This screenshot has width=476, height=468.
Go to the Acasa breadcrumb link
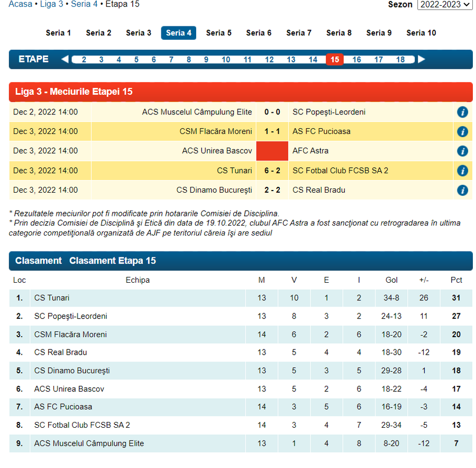click(20, 4)
